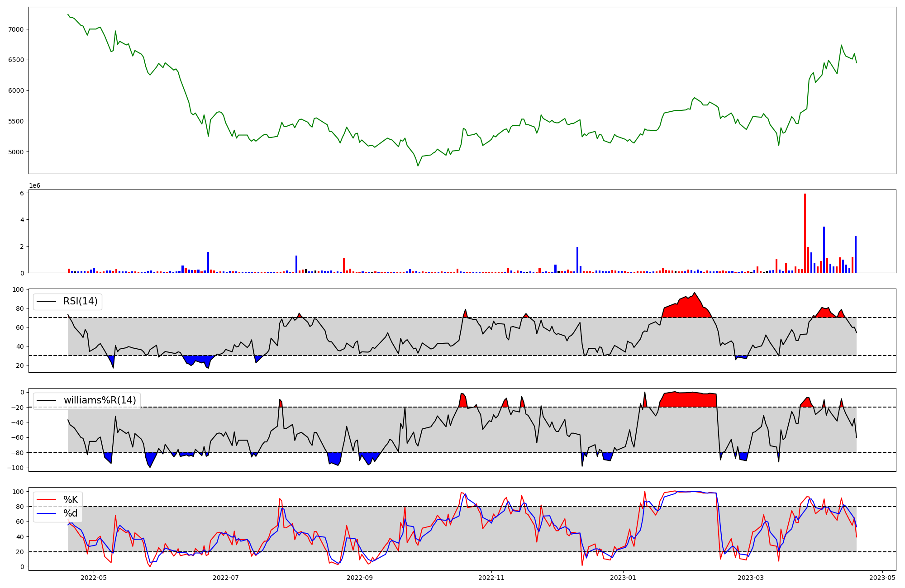This screenshot has height=588, width=905.
Task: Click the RSI(14) legend label
Action: click(x=80, y=301)
